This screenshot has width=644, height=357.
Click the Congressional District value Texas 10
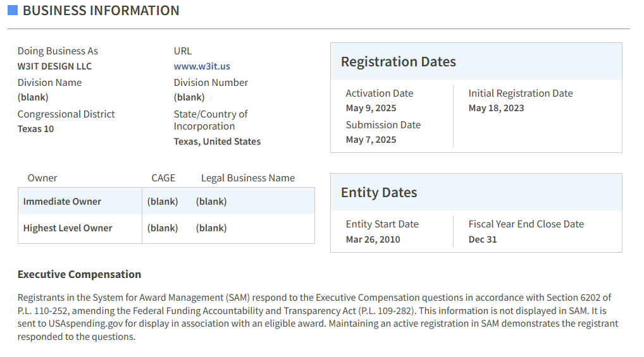pyautogui.click(x=35, y=129)
